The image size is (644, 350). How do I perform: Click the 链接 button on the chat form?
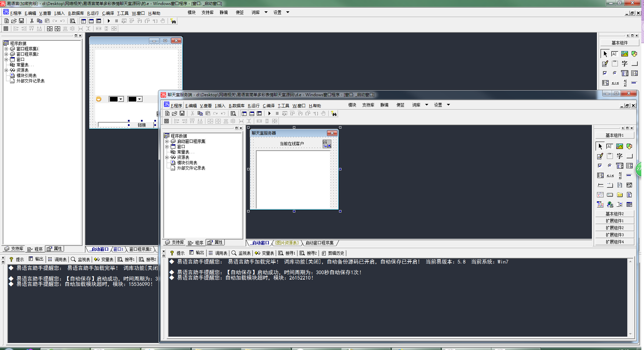(142, 125)
